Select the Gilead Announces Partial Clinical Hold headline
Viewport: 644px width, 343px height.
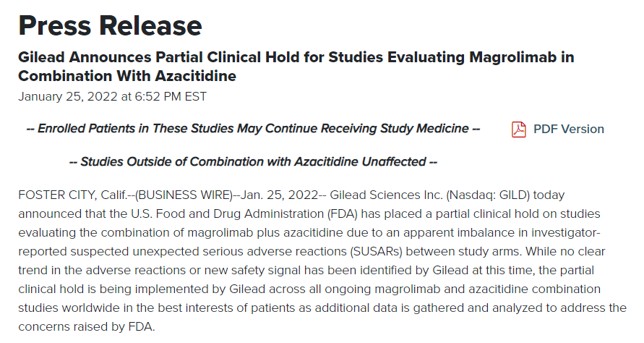[296, 67]
